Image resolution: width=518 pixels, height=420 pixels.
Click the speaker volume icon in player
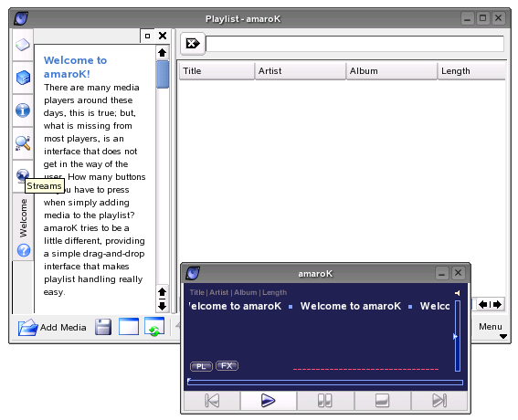[x=457, y=293]
